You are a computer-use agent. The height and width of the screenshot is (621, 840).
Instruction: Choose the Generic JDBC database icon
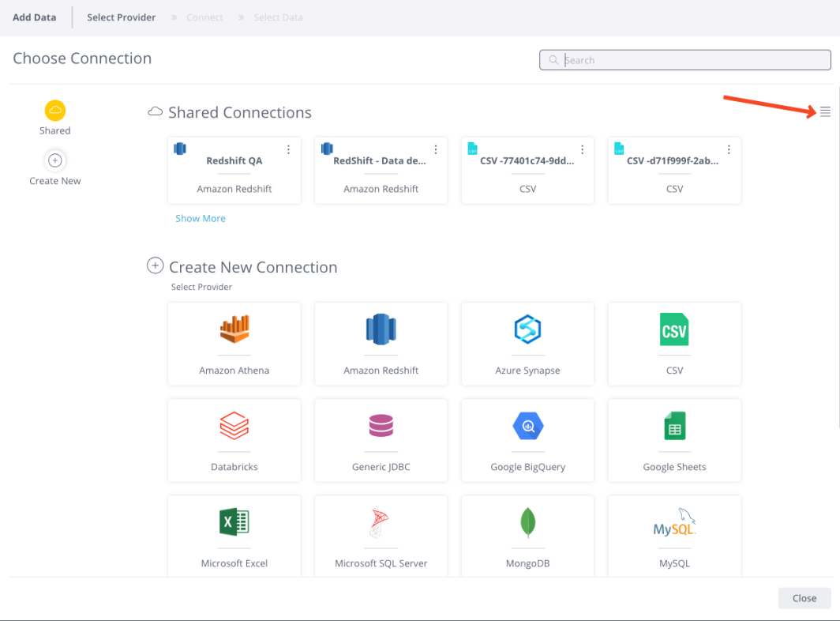click(x=381, y=425)
